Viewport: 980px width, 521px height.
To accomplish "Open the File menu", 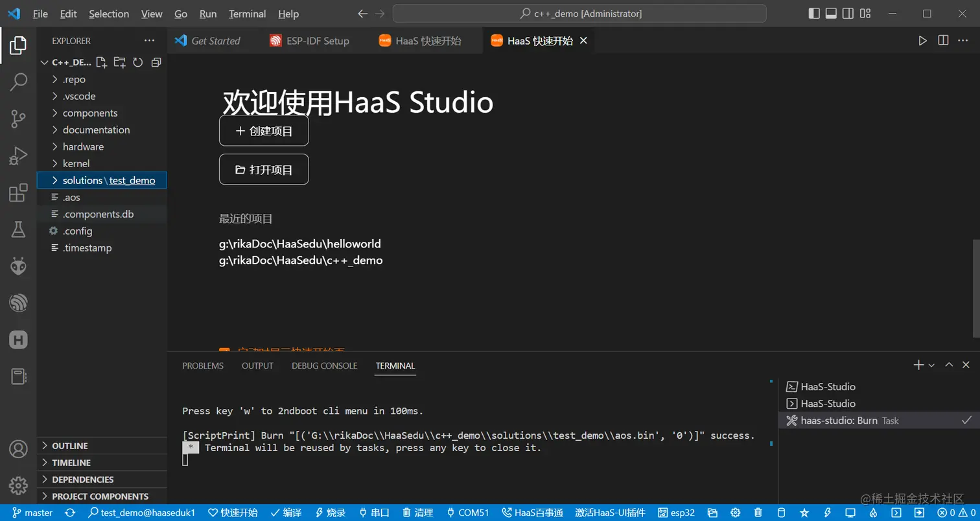I will pos(40,14).
